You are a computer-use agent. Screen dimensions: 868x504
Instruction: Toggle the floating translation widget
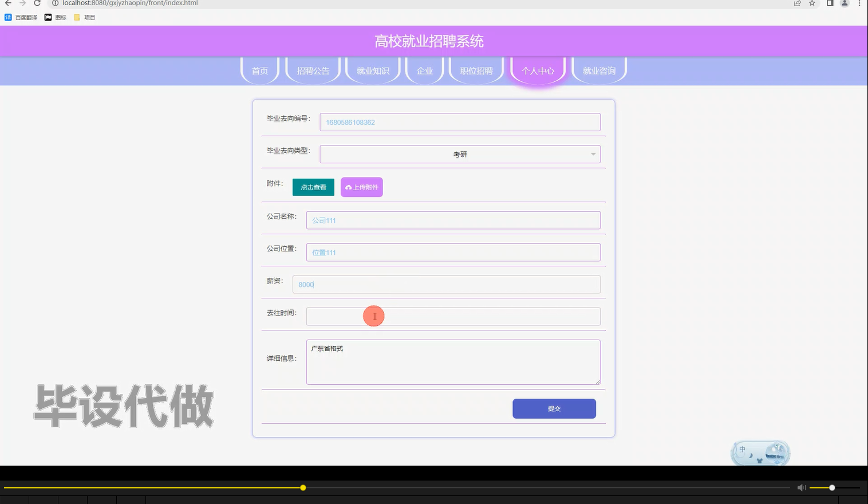[760, 453]
